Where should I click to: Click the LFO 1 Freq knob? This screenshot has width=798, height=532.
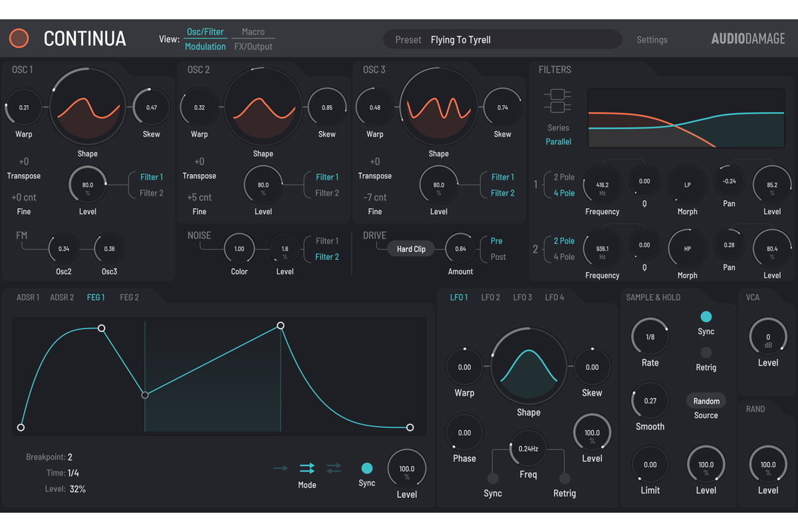point(528,449)
